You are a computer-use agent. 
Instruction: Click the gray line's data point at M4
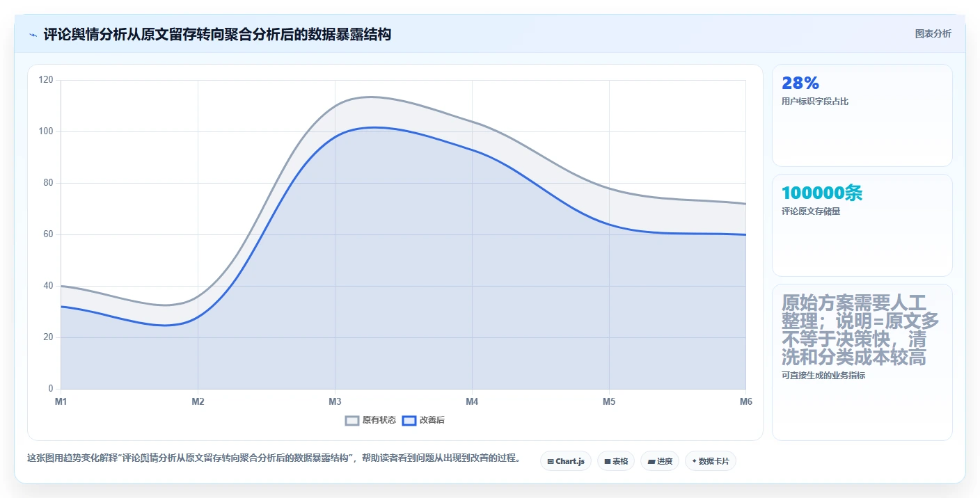pos(472,122)
